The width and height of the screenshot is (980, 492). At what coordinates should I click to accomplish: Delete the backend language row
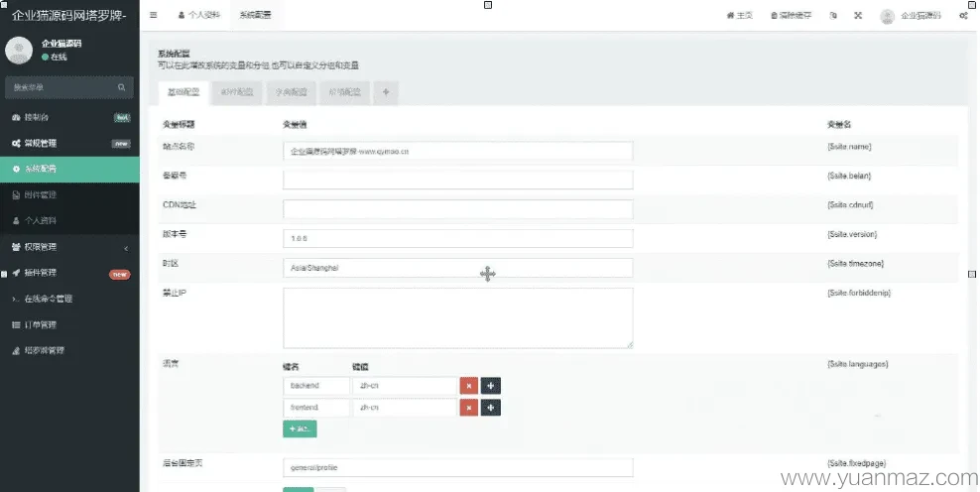click(469, 386)
